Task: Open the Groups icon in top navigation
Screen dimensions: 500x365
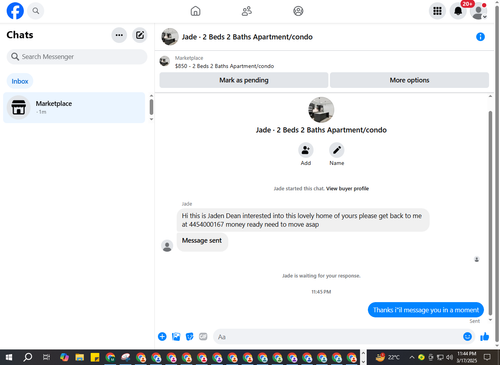Action: tap(298, 11)
